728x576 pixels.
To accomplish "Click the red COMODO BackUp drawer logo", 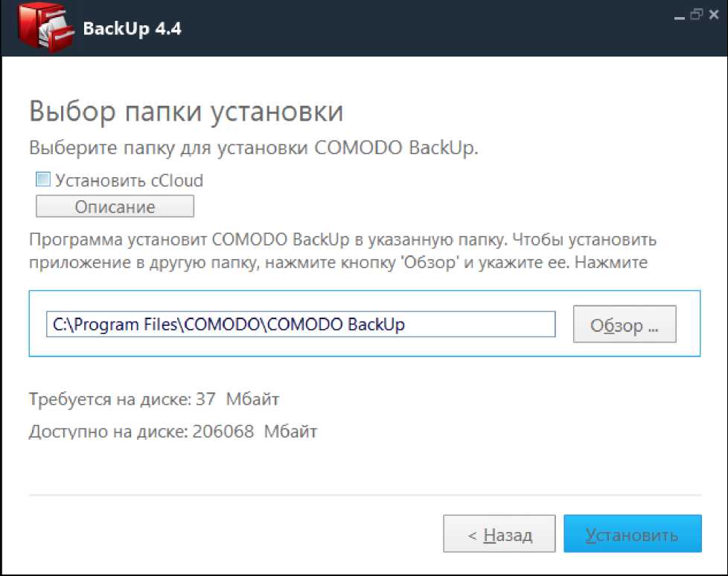I will pyautogui.click(x=45, y=30).
